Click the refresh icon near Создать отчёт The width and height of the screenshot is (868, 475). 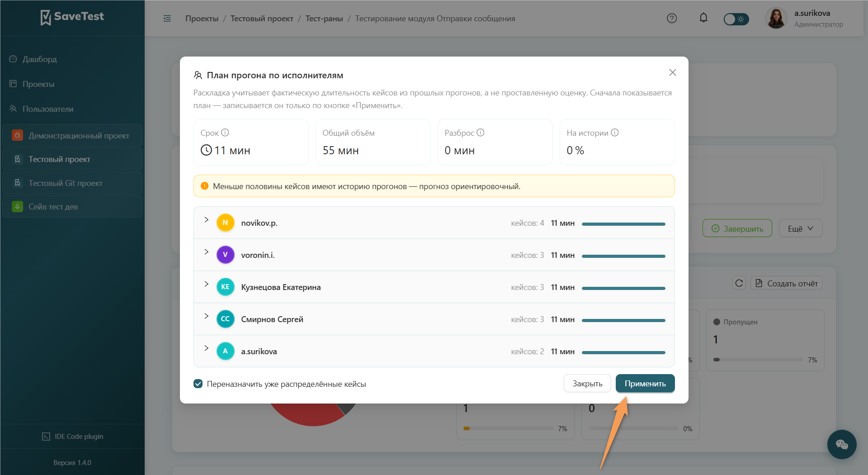pyautogui.click(x=739, y=283)
